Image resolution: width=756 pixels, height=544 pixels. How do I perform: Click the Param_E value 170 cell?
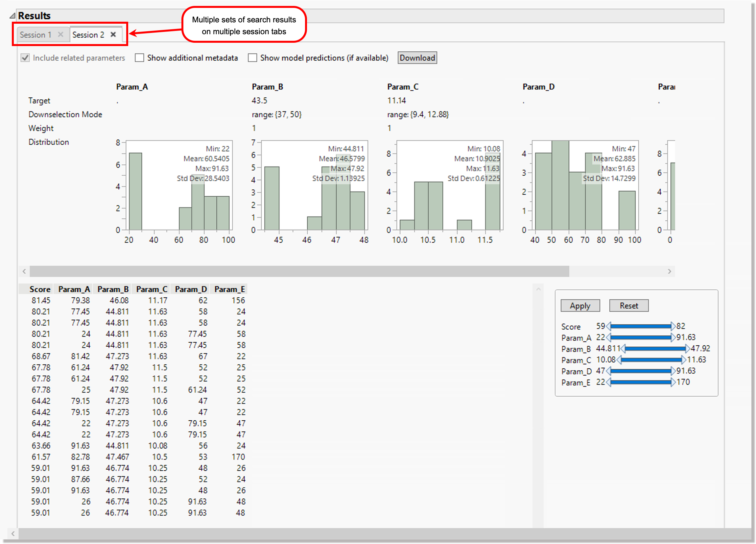coord(238,457)
